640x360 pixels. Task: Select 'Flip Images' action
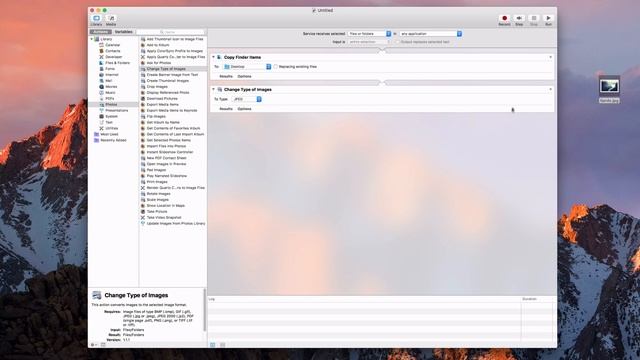pyautogui.click(x=156, y=116)
